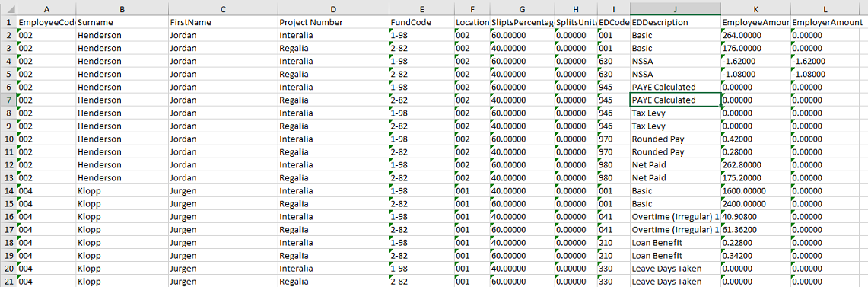Click the 175.20000 amount cell
The image size is (868, 287).
click(755, 178)
